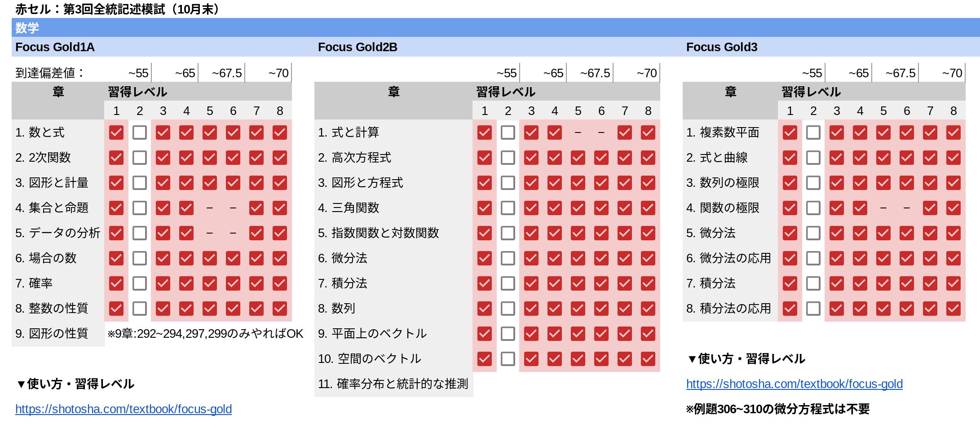Uncheck level 5 box for 三角関数
Viewport: 980px width, 424px height.
coord(578,208)
